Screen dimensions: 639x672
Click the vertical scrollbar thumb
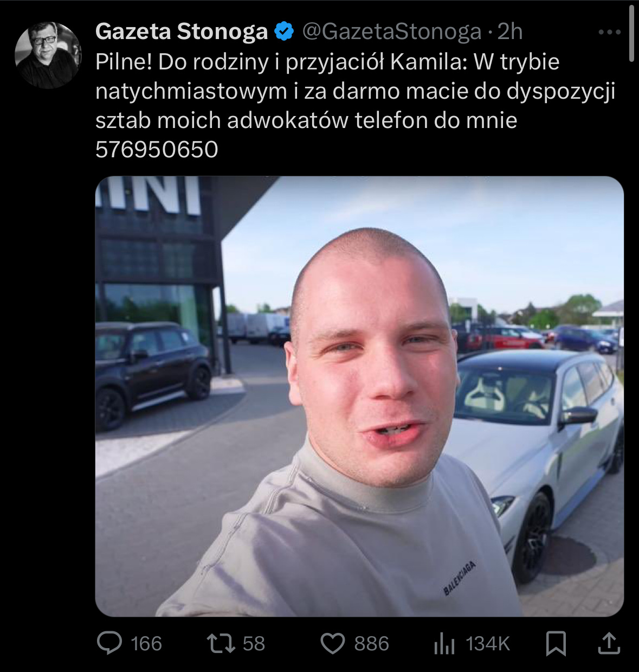coord(631,33)
